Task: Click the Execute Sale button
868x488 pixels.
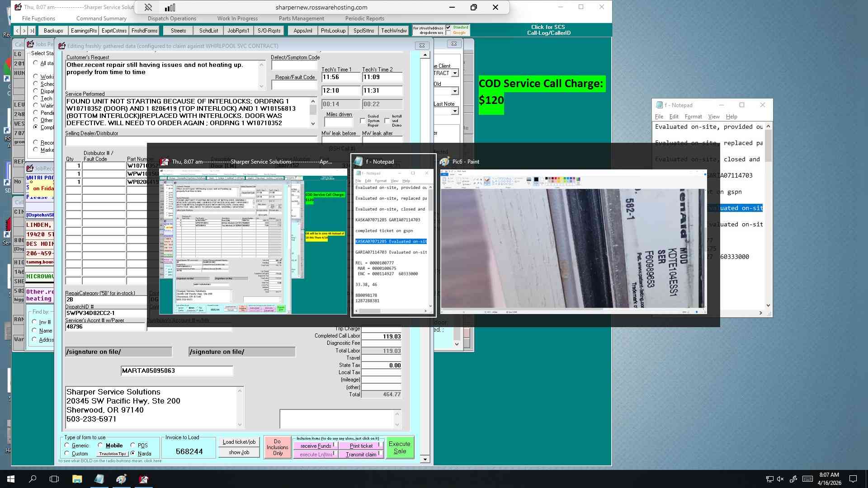Action: [x=400, y=447]
